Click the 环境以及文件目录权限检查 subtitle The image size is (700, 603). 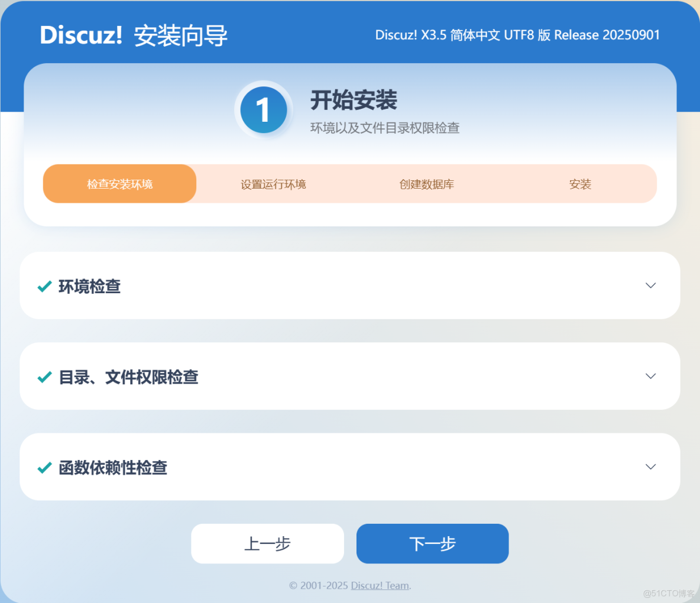tap(386, 127)
